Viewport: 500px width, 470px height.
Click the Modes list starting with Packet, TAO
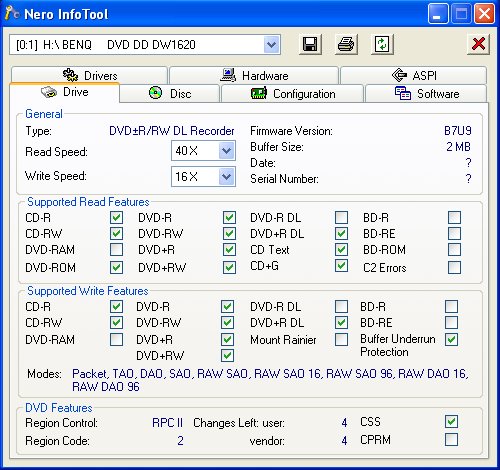pos(270,380)
